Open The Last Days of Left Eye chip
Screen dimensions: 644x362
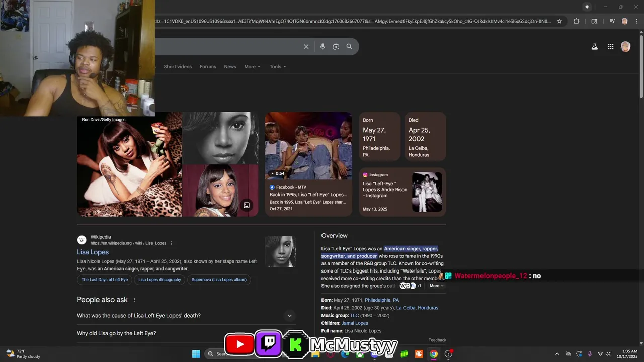[105, 280]
